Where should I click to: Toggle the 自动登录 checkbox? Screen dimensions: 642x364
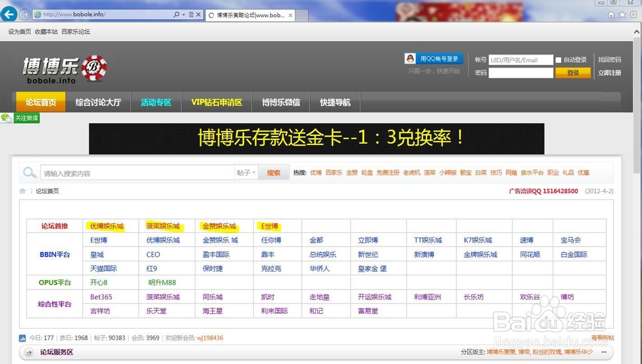tap(559, 60)
